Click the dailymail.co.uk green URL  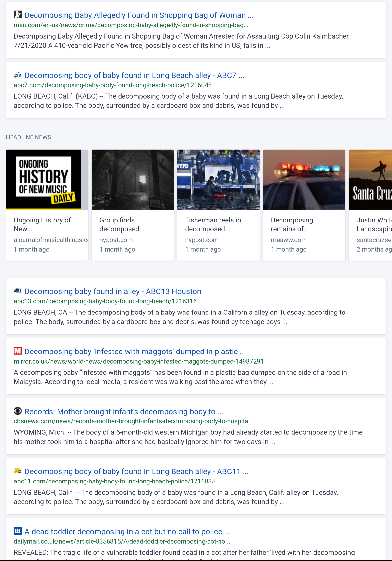pyautogui.click(x=122, y=541)
